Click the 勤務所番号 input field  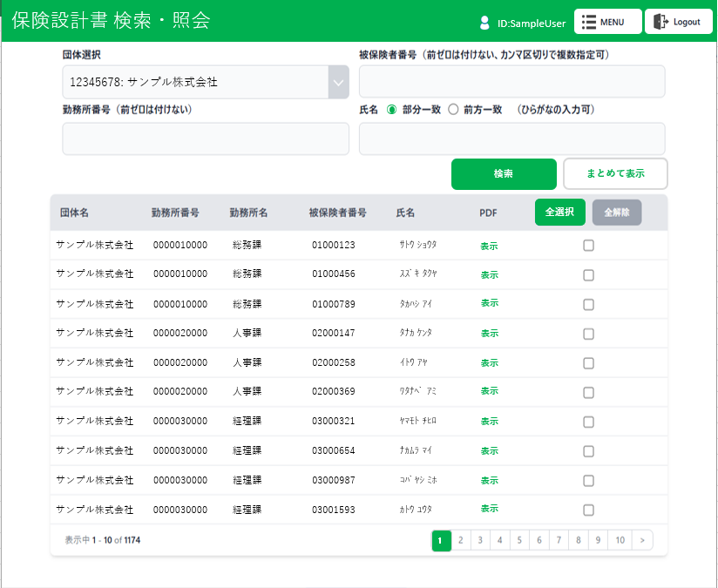point(206,139)
